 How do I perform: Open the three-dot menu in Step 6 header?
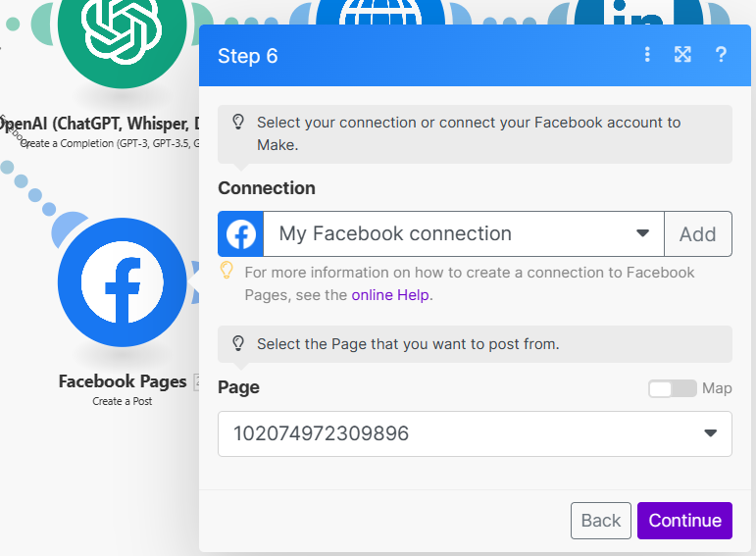(647, 55)
